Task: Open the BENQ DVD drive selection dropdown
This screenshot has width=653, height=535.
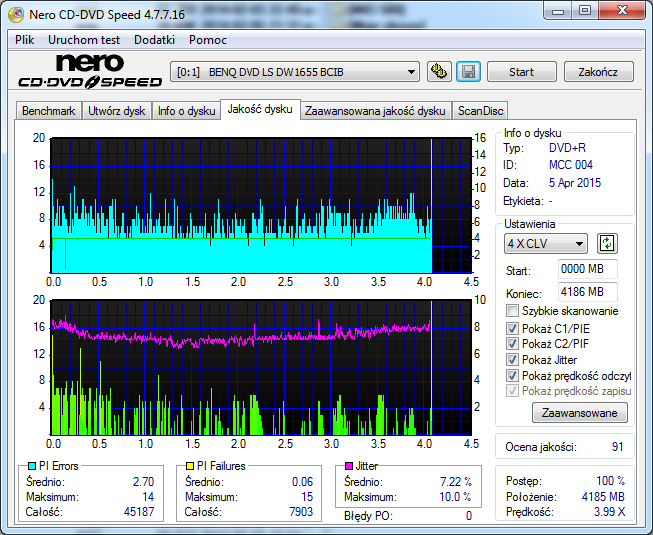Action: 294,72
